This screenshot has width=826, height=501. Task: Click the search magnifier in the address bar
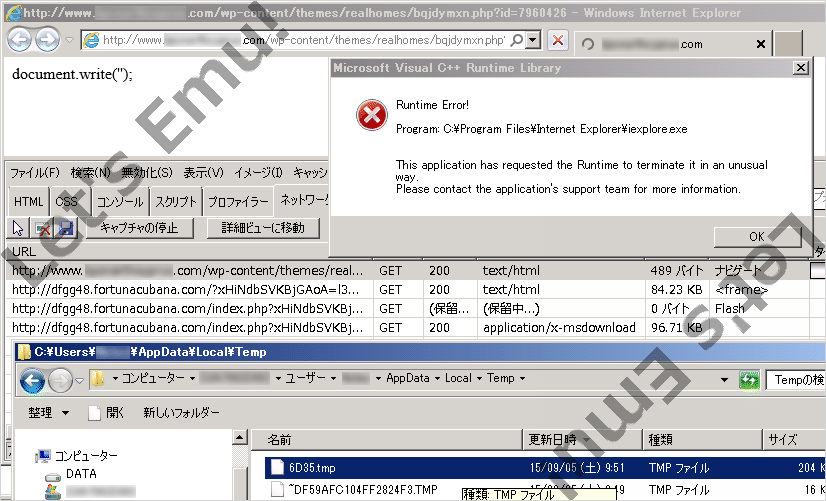click(518, 40)
